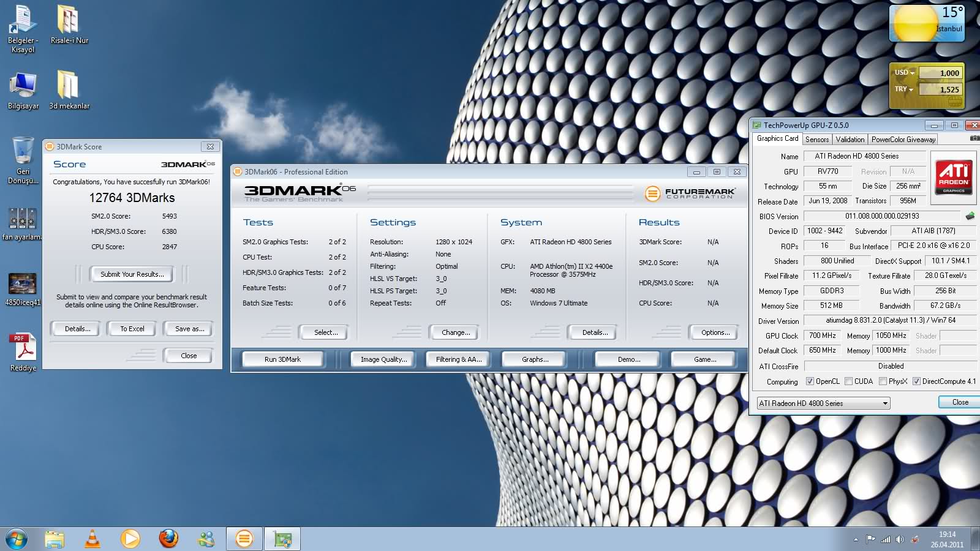Click the Select tests button
This screenshot has width=980, height=551.
(325, 332)
